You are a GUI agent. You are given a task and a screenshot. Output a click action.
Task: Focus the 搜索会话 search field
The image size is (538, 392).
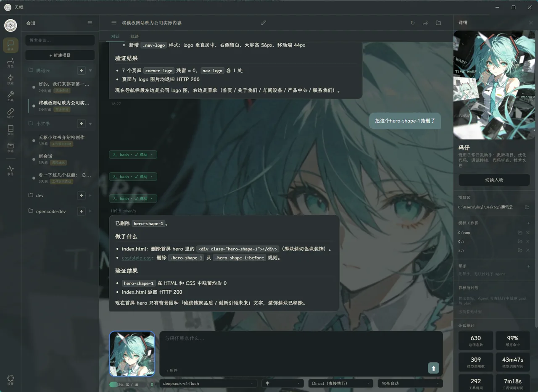(60, 40)
